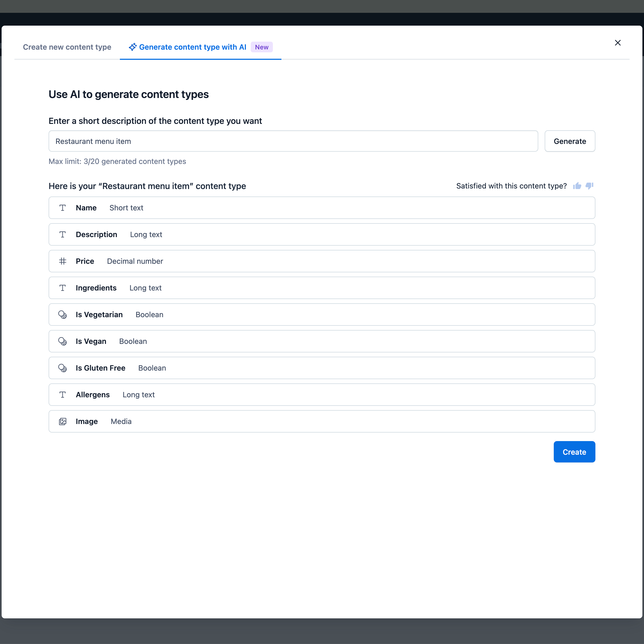This screenshot has height=644, width=644.
Task: Click the boolean toggle icon for Is Vegan
Action: [x=62, y=341]
